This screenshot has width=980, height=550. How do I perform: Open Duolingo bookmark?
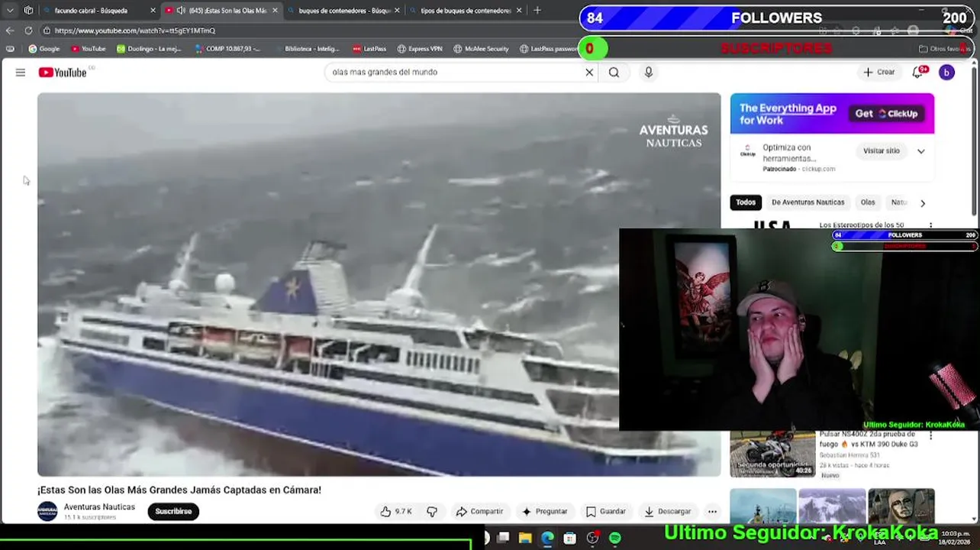(149, 49)
